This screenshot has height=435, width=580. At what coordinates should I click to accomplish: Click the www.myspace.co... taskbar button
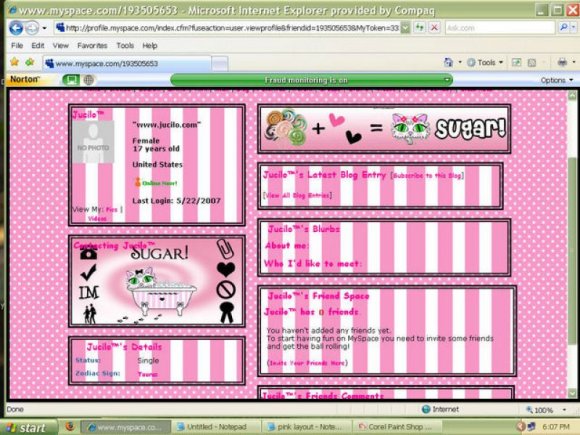(x=126, y=427)
